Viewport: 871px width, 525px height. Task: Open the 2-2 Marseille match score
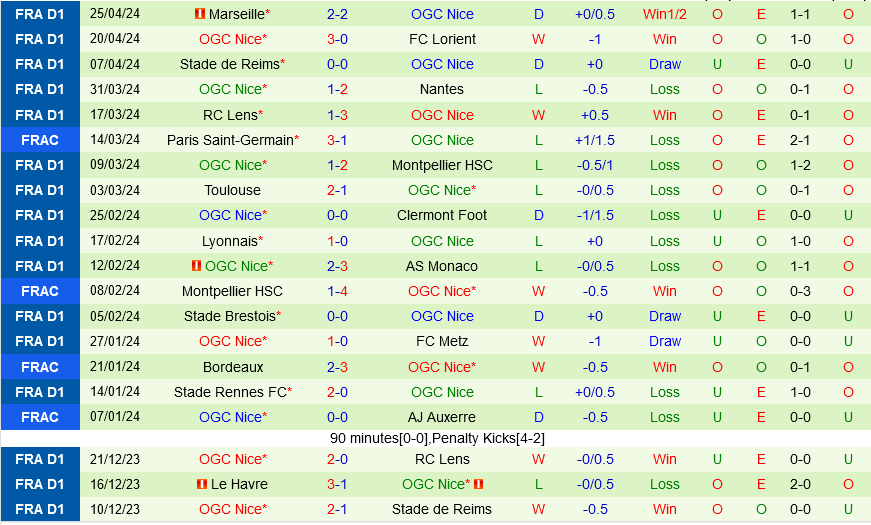(337, 14)
